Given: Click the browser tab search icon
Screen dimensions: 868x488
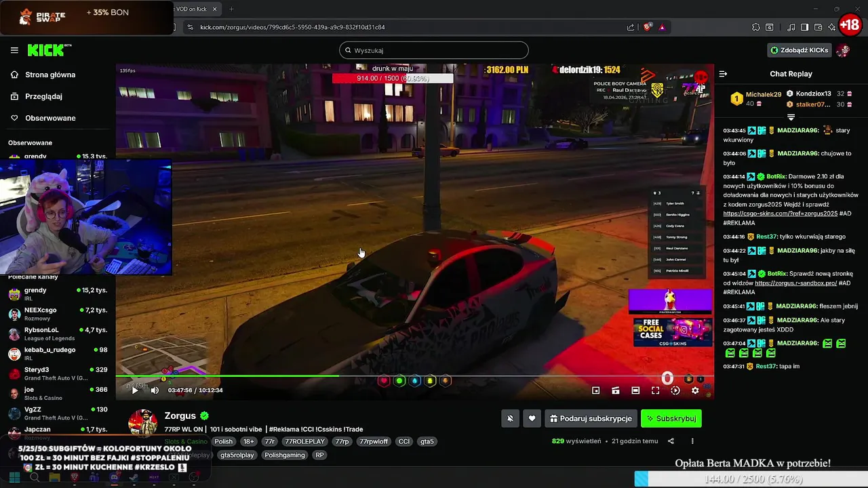Looking at the screenshot, I should coord(770,27).
